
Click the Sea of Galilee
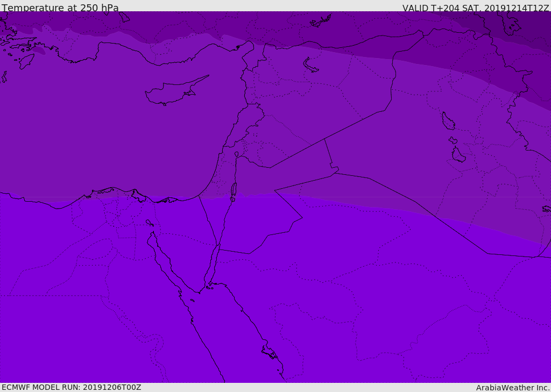237,154
